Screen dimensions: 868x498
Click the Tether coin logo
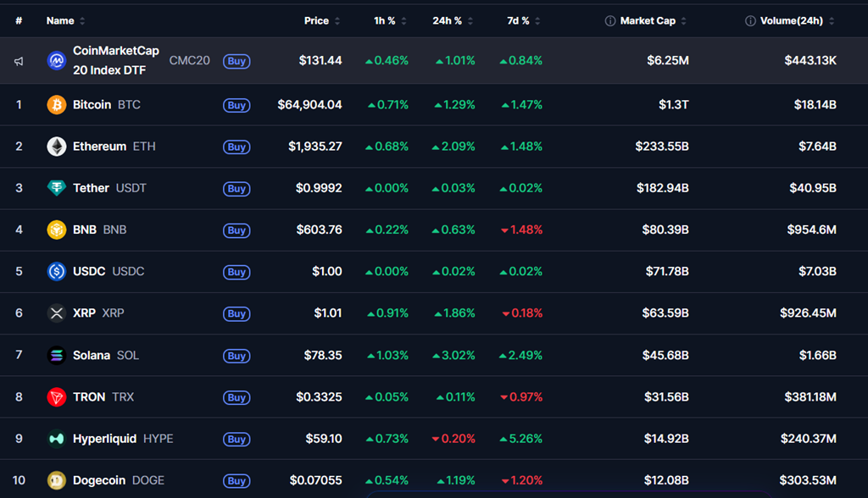point(57,188)
